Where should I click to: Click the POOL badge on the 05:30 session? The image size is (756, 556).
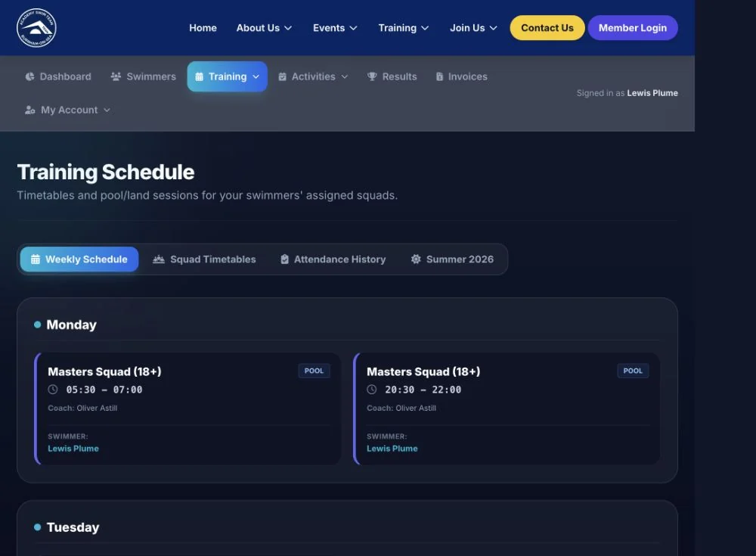point(314,371)
